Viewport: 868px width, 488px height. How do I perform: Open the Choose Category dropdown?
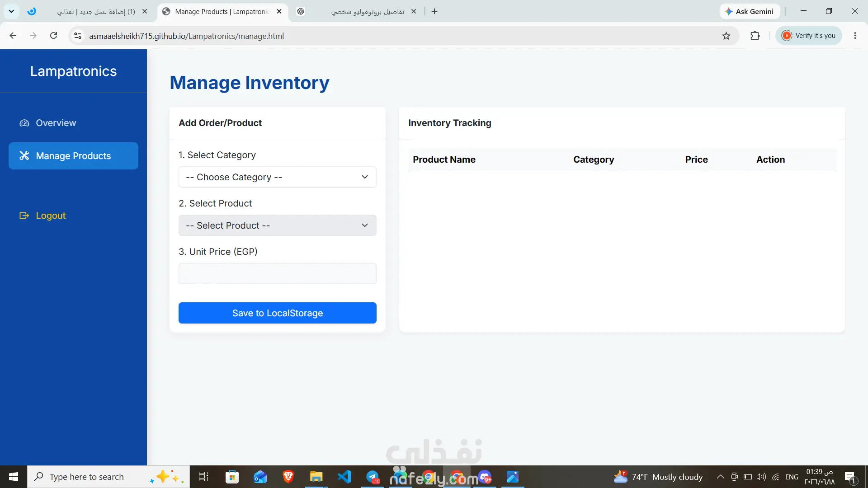pyautogui.click(x=277, y=177)
